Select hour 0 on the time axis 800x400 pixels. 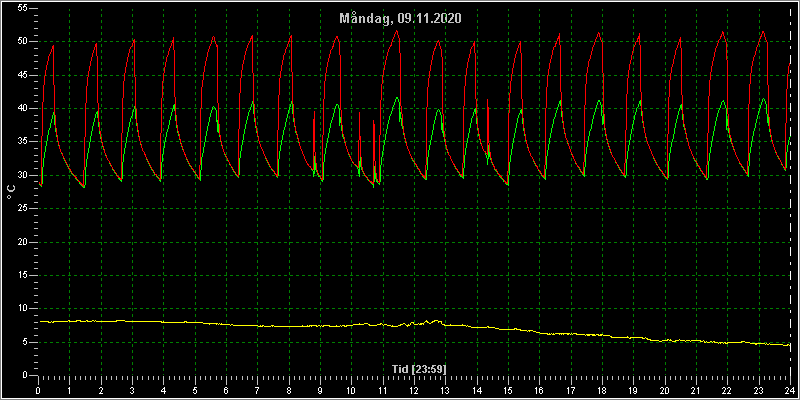point(39,390)
